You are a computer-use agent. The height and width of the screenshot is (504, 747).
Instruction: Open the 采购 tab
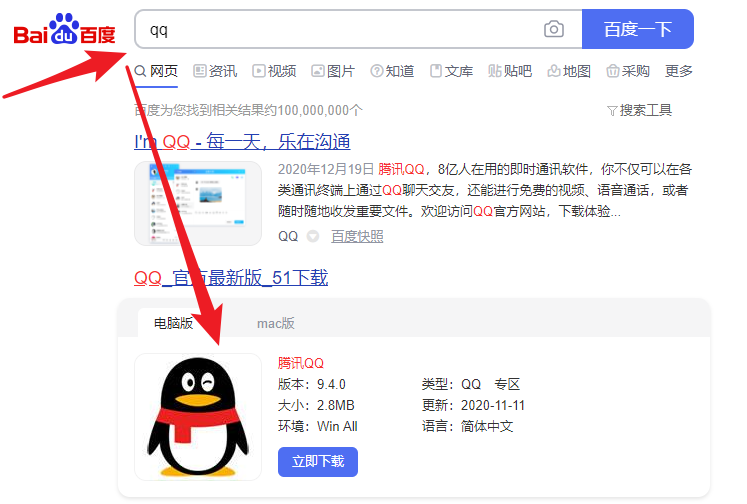pyautogui.click(x=628, y=71)
